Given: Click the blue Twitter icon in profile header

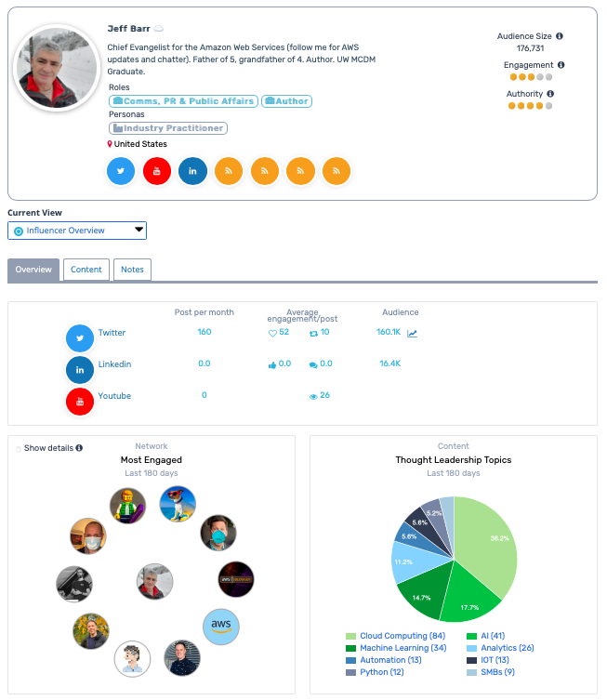Looking at the screenshot, I should [x=122, y=171].
